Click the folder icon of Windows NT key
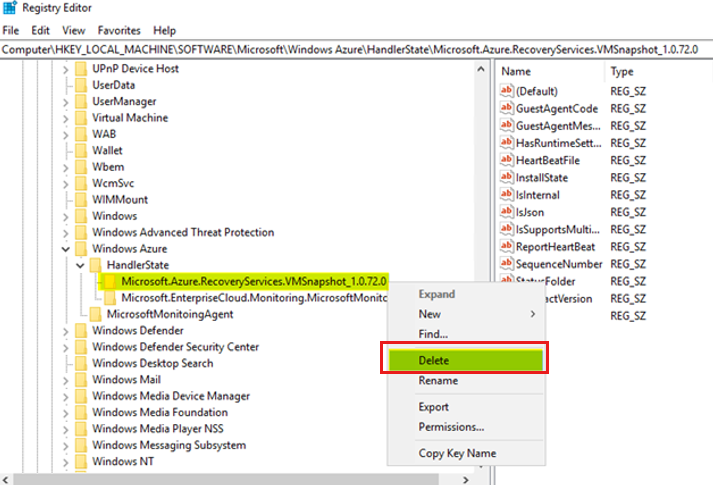 [x=81, y=461]
